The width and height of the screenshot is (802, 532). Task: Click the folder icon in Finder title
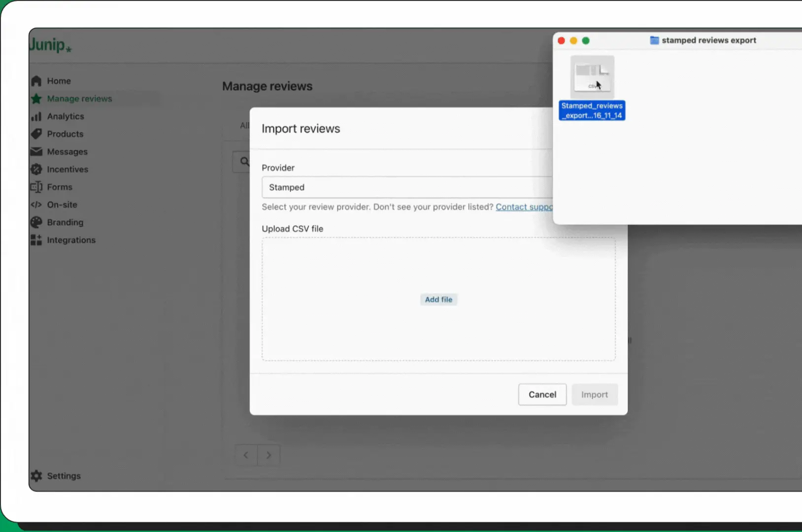tap(654, 40)
